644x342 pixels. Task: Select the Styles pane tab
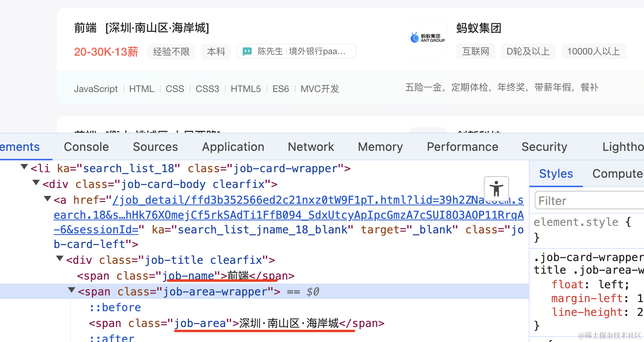click(556, 174)
